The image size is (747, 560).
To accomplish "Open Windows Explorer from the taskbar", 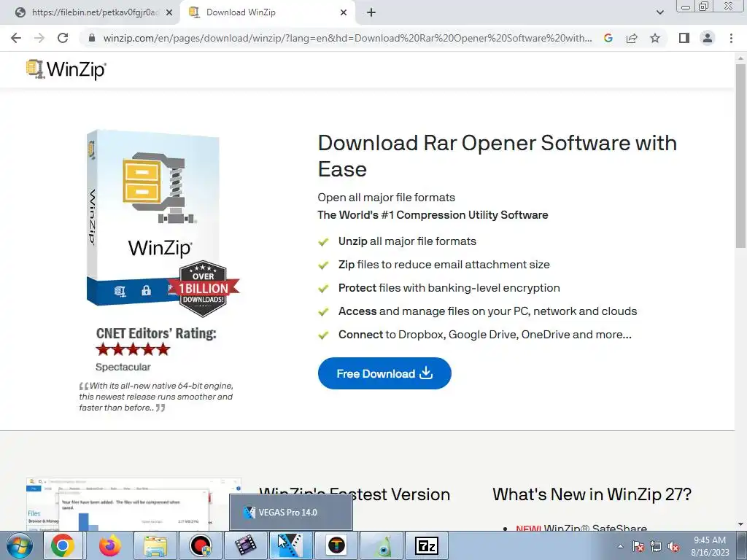I will click(x=155, y=545).
